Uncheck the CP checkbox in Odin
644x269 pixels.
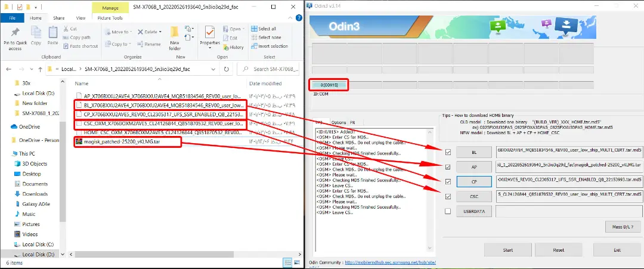click(x=448, y=181)
